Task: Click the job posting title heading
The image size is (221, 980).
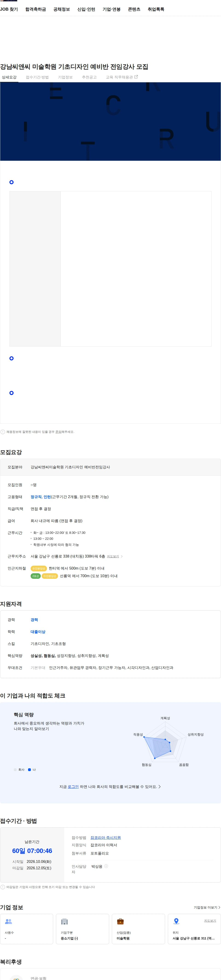Action: point(74,67)
